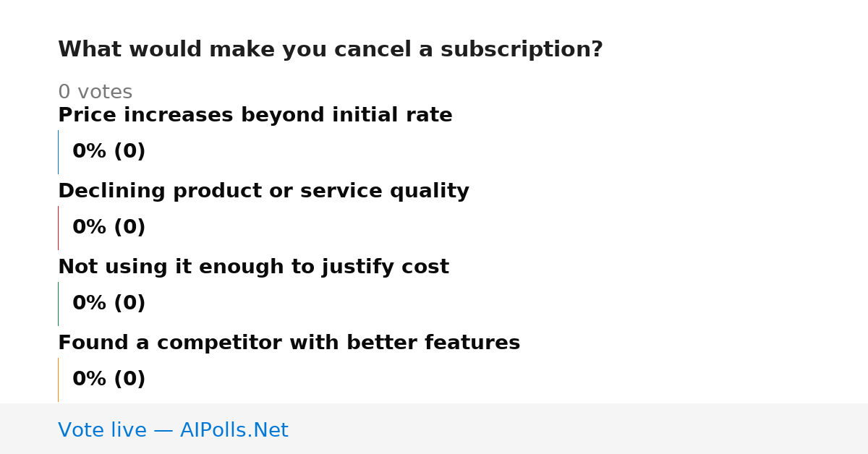Click the red bar under Declining quality
868x454 pixels.
tap(58, 228)
